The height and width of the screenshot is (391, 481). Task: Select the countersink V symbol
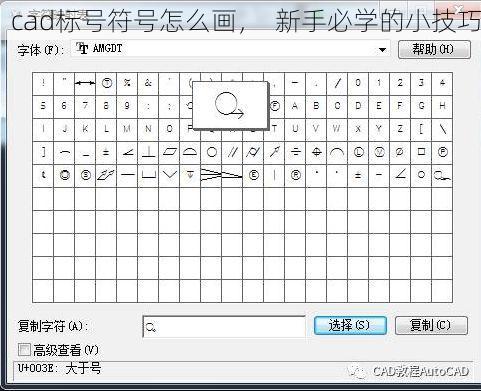[x=169, y=175]
